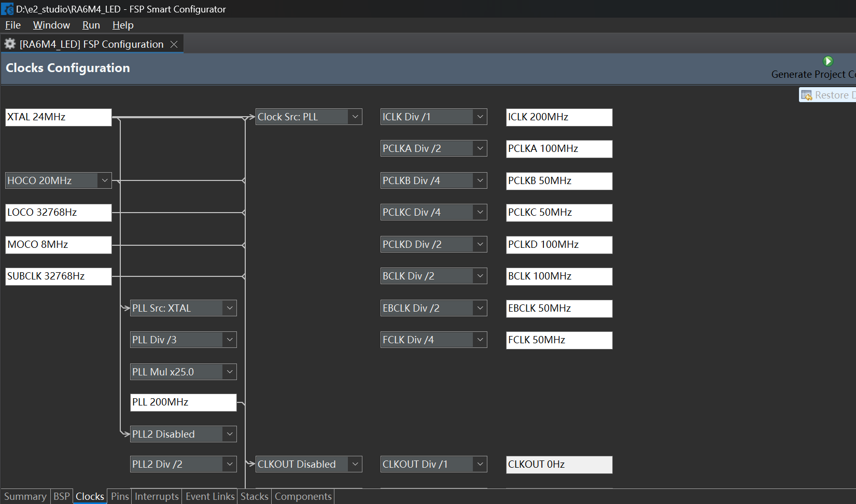This screenshot has height=504, width=856.
Task: Expand the PLL Src: XTAL dropdown
Action: 230,308
